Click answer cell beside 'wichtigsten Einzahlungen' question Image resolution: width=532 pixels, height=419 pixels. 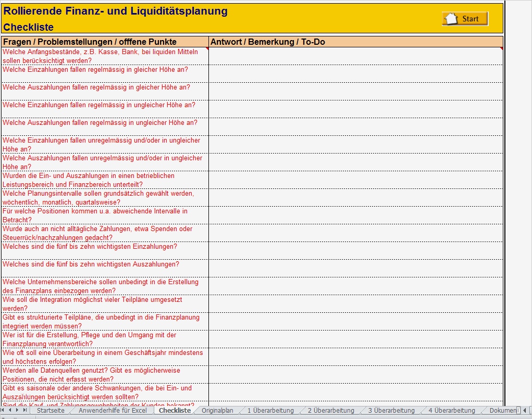pos(355,250)
